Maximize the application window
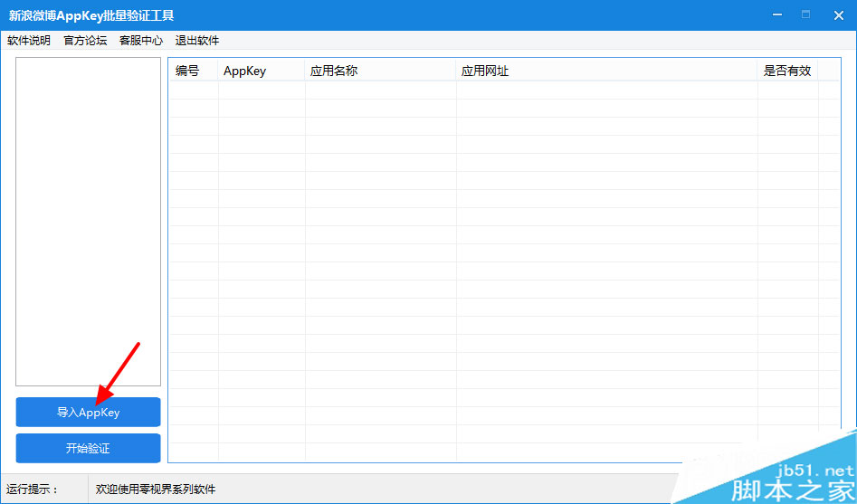Viewport: 857px width, 504px height. point(805,14)
